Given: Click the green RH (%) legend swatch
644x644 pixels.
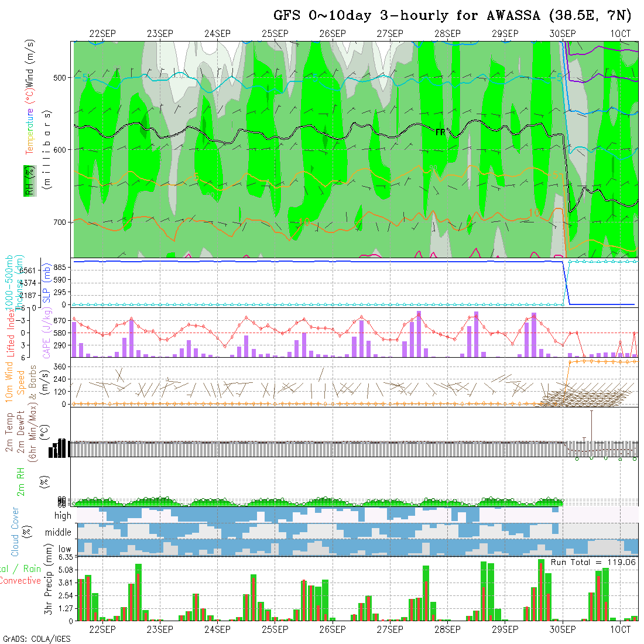Looking at the screenshot, I should pos(28,181).
